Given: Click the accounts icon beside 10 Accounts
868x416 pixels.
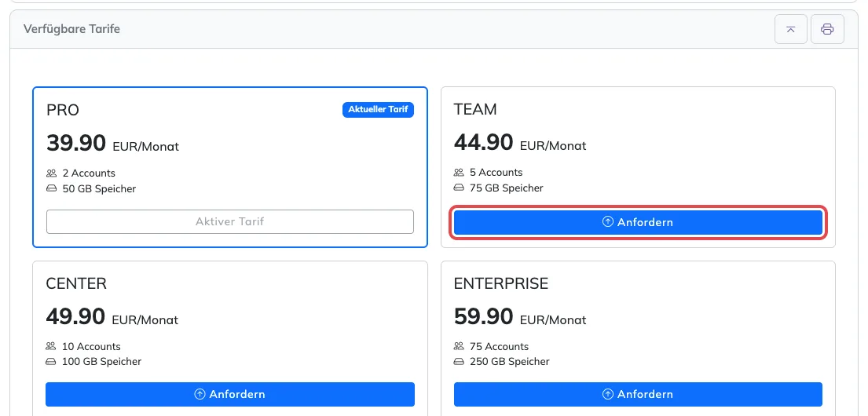Looking at the screenshot, I should (51, 346).
